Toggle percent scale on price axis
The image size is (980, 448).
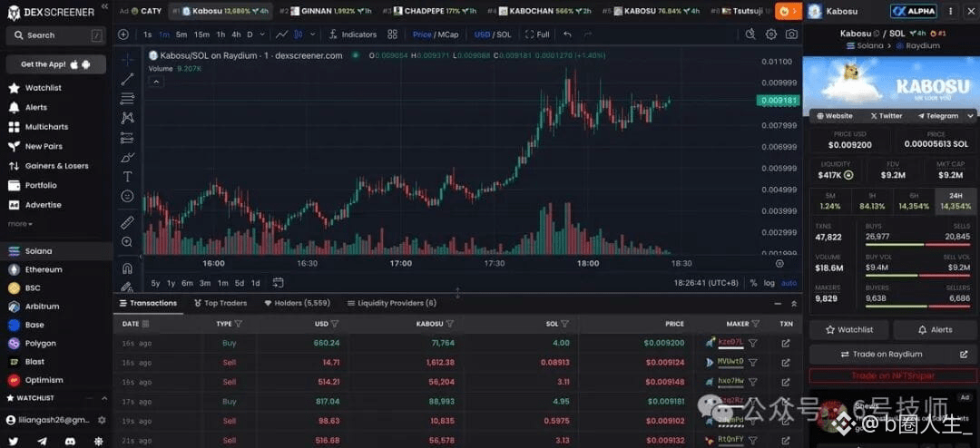753,283
